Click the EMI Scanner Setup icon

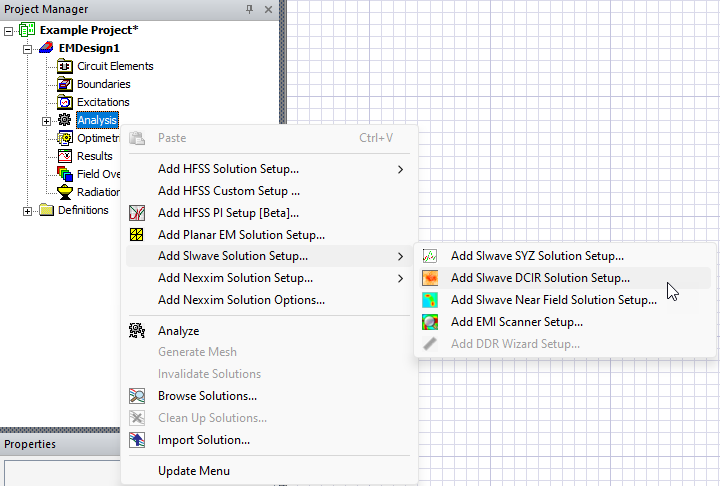coord(430,322)
